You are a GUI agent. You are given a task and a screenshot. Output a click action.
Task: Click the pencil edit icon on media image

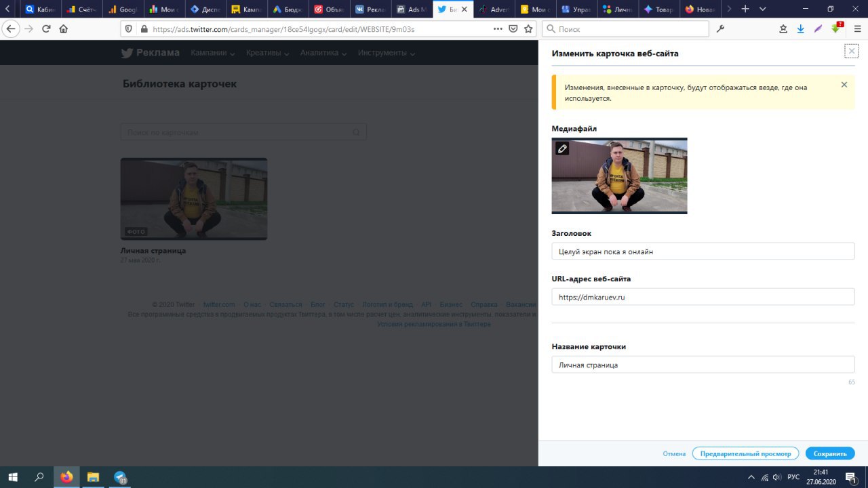[562, 148]
